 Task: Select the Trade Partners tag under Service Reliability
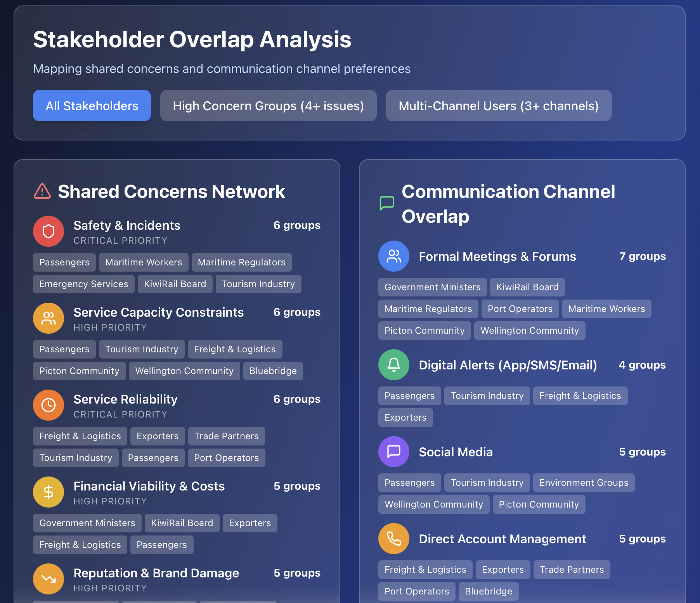[226, 437]
